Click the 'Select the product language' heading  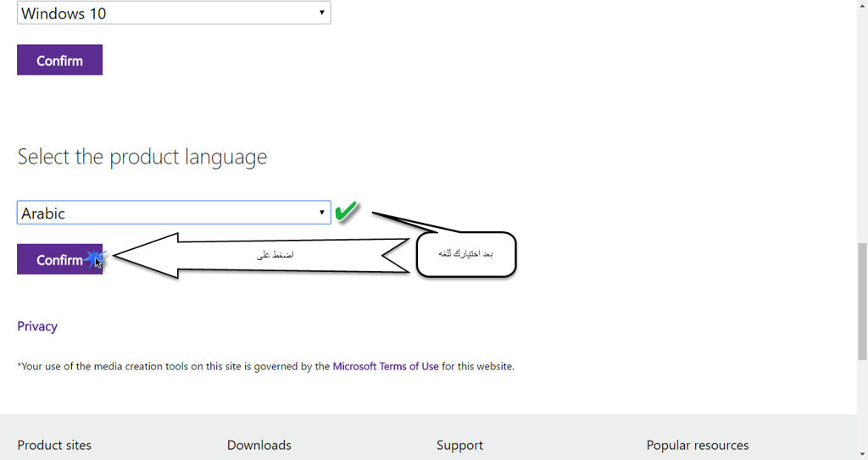pos(142,158)
